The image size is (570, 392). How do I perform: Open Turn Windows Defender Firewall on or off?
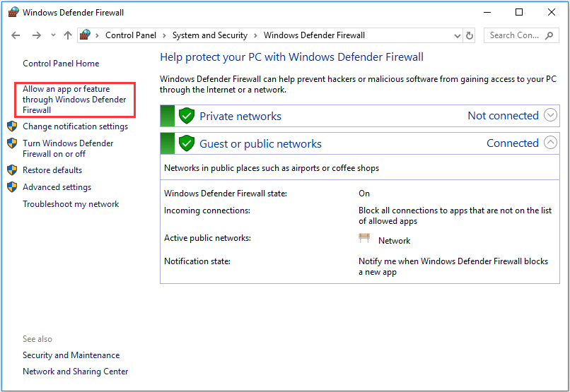(68, 148)
